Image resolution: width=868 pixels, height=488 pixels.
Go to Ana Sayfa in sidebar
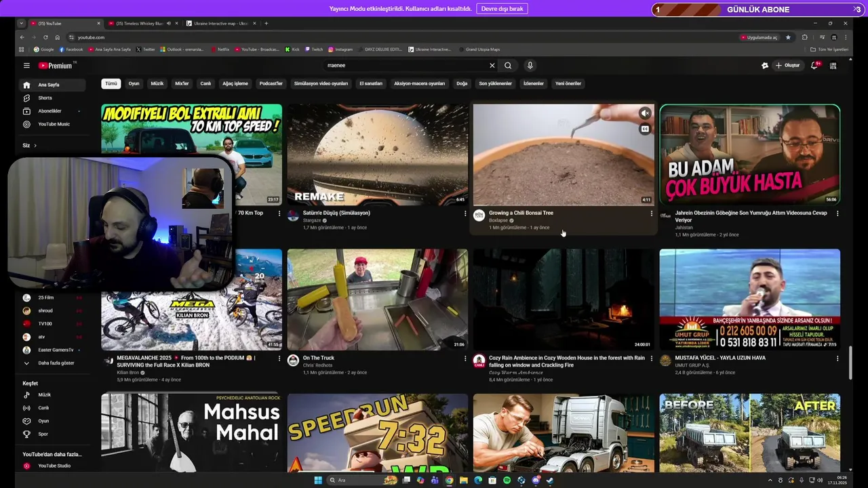click(x=52, y=85)
